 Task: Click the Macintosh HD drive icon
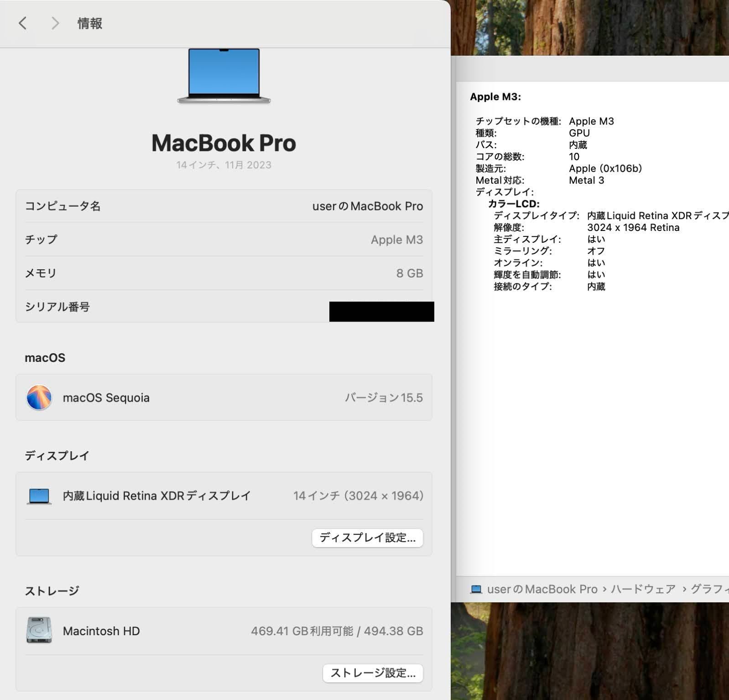[39, 631]
